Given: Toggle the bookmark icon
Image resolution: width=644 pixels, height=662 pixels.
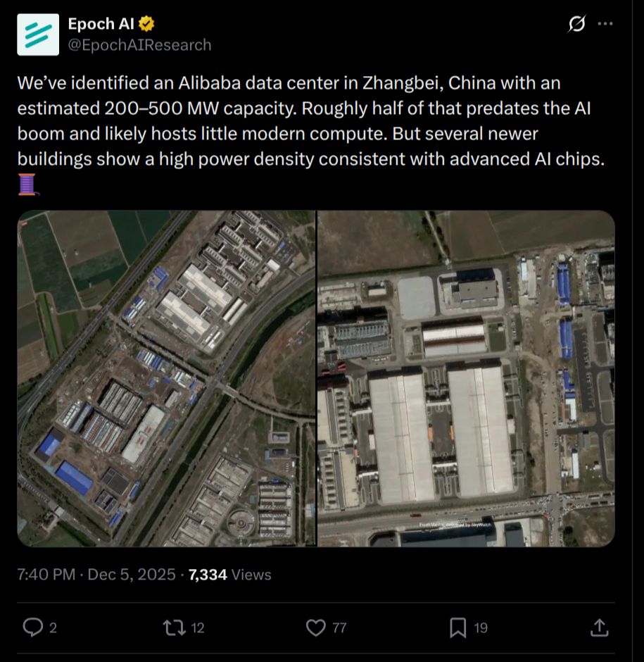Looking at the screenshot, I should coord(458,627).
